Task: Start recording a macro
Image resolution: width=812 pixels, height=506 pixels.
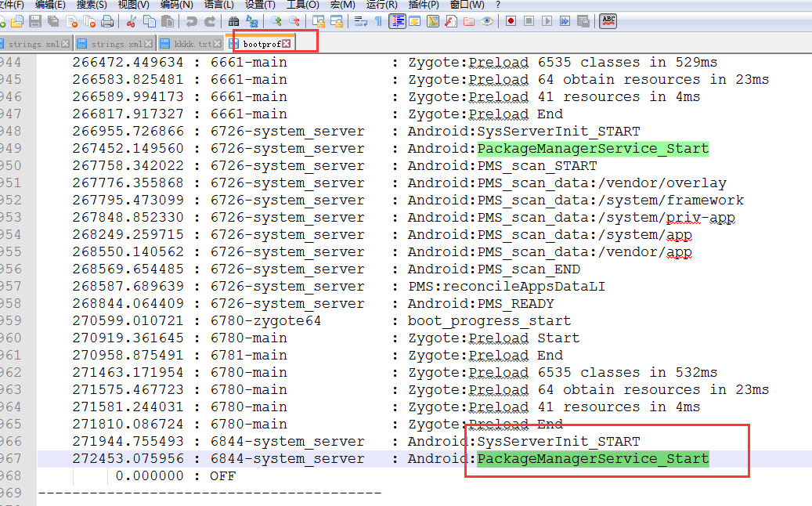Action: [x=511, y=21]
